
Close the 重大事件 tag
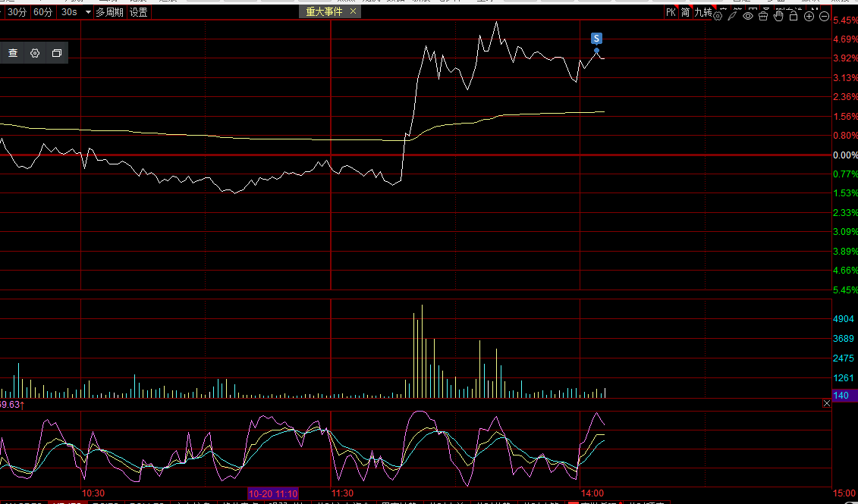pyautogui.click(x=353, y=11)
